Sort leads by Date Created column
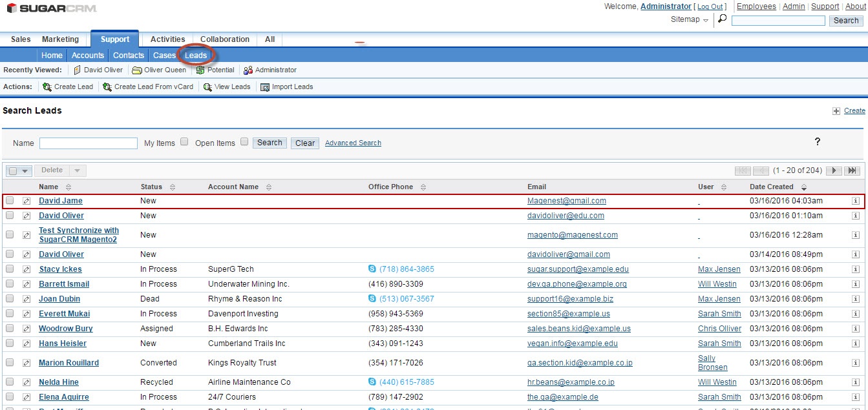 (x=803, y=187)
